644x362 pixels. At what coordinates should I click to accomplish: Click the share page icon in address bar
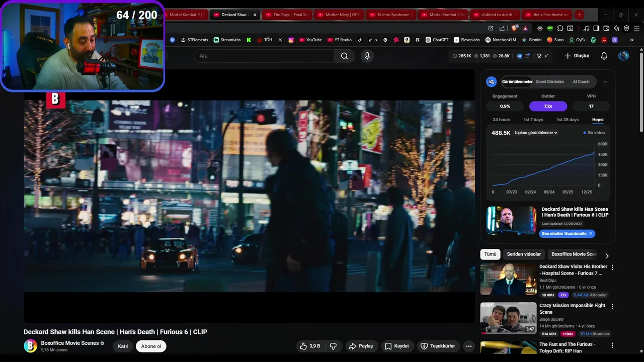(502, 28)
